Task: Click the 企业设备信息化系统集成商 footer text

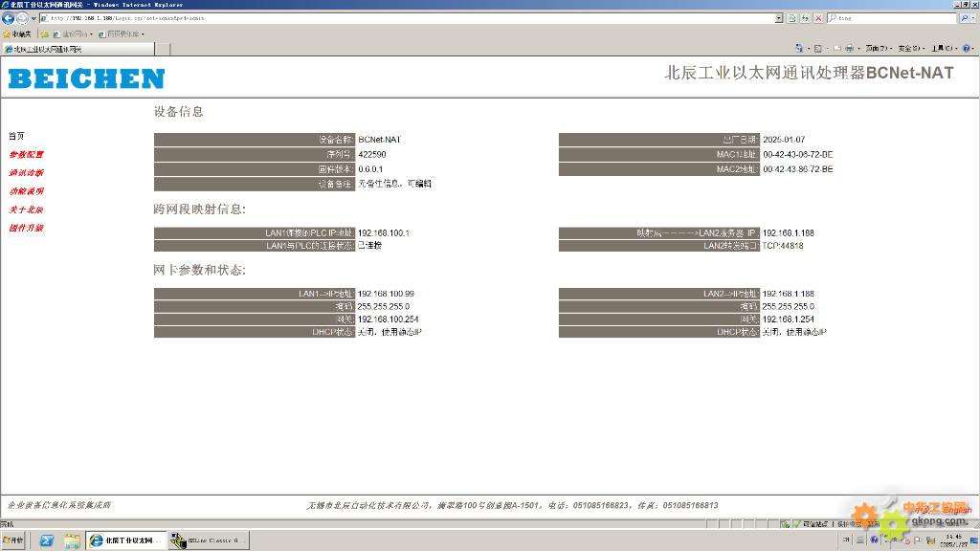Action: [58, 505]
